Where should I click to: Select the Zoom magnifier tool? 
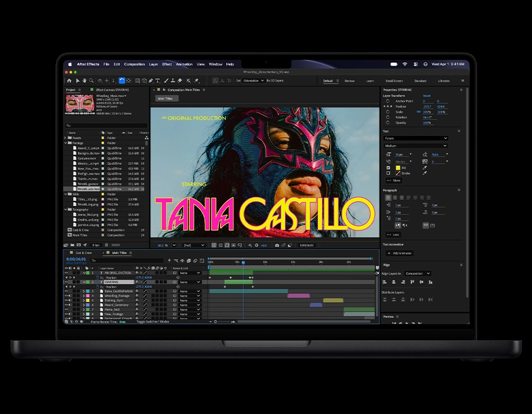pyautogui.click(x=91, y=81)
